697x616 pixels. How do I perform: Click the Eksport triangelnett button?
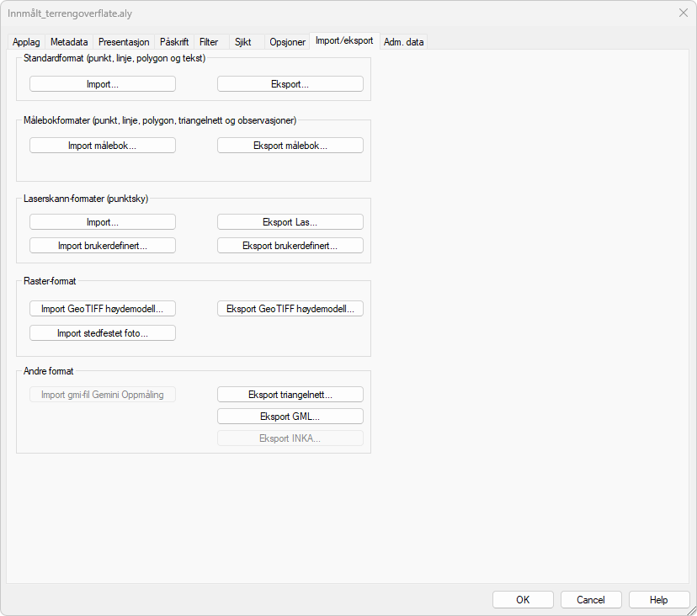290,395
